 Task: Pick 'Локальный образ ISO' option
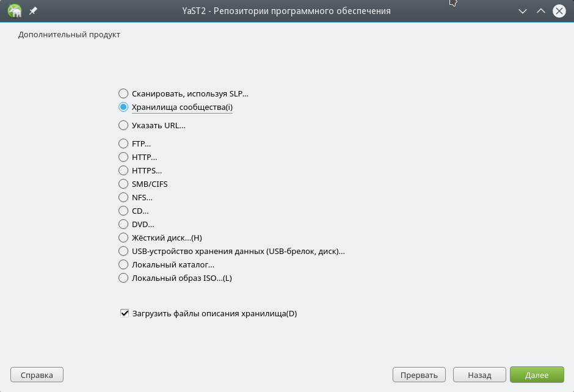pos(123,278)
